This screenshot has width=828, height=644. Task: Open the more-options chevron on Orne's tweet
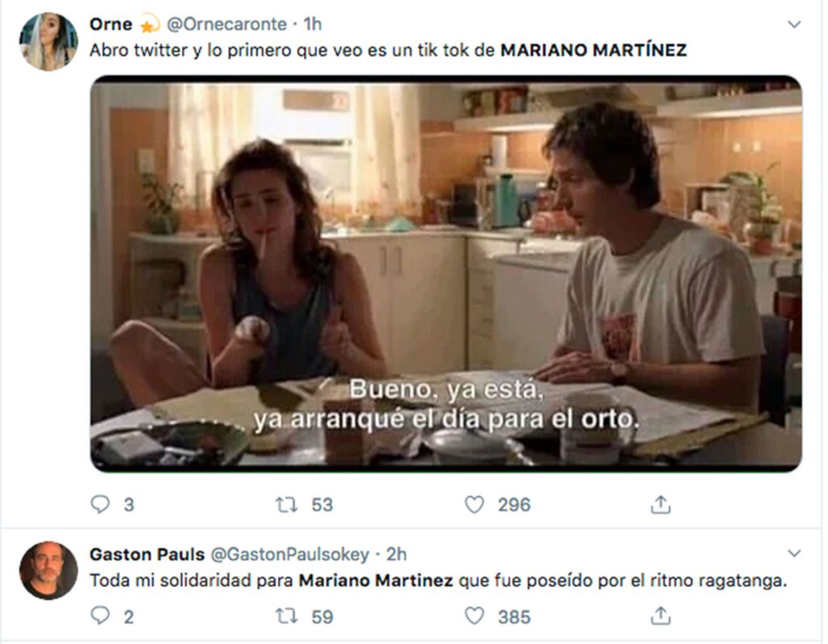794,24
